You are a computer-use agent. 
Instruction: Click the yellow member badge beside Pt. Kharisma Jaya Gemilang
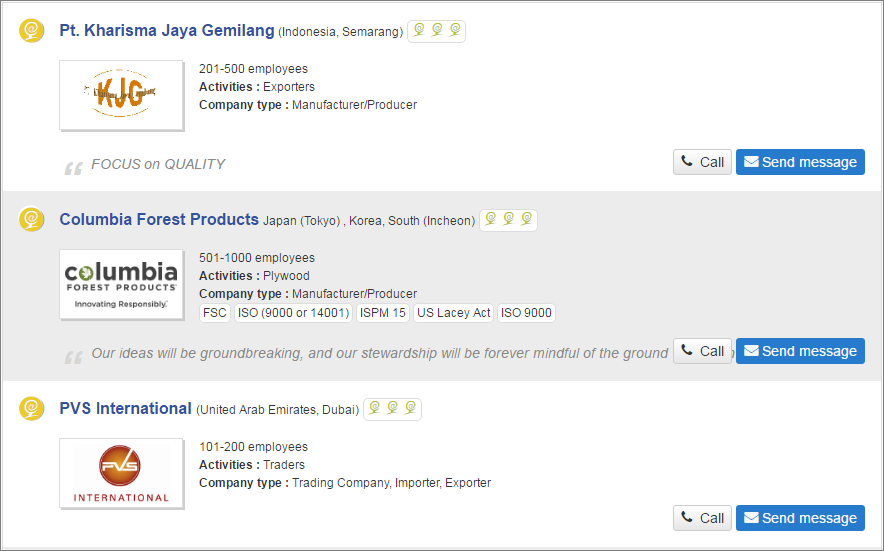coord(32,30)
